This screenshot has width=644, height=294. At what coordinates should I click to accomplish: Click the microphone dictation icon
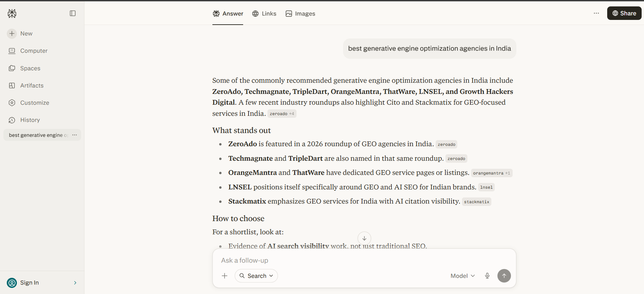[x=487, y=276]
